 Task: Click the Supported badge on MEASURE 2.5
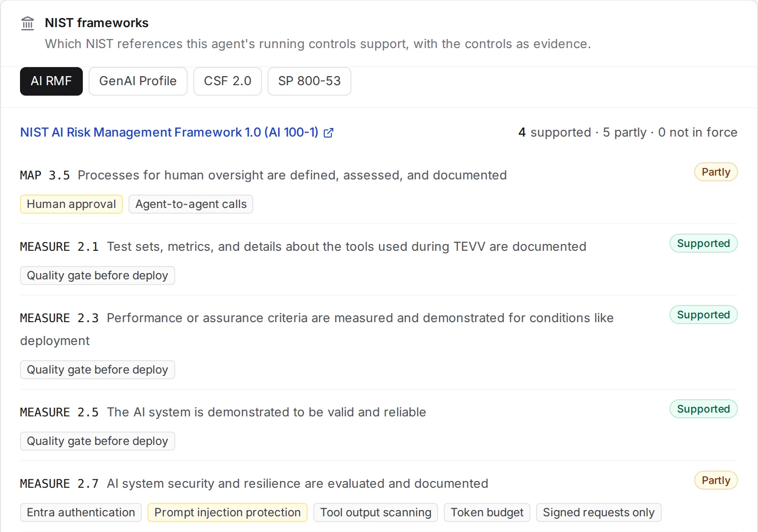[704, 409]
